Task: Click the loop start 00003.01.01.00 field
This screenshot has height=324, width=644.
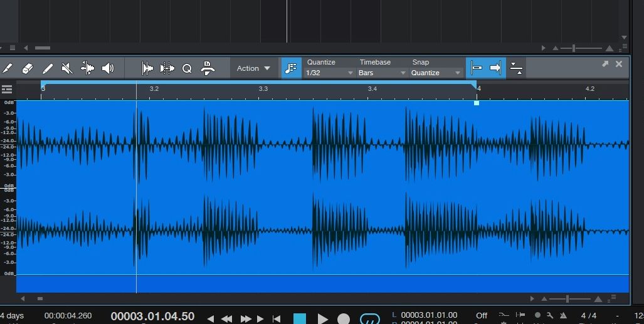Action: 429,315
